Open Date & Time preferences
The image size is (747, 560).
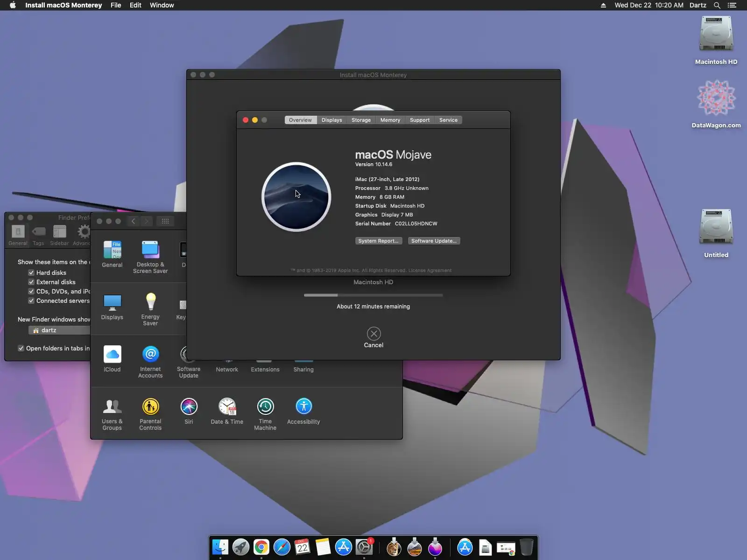227,411
